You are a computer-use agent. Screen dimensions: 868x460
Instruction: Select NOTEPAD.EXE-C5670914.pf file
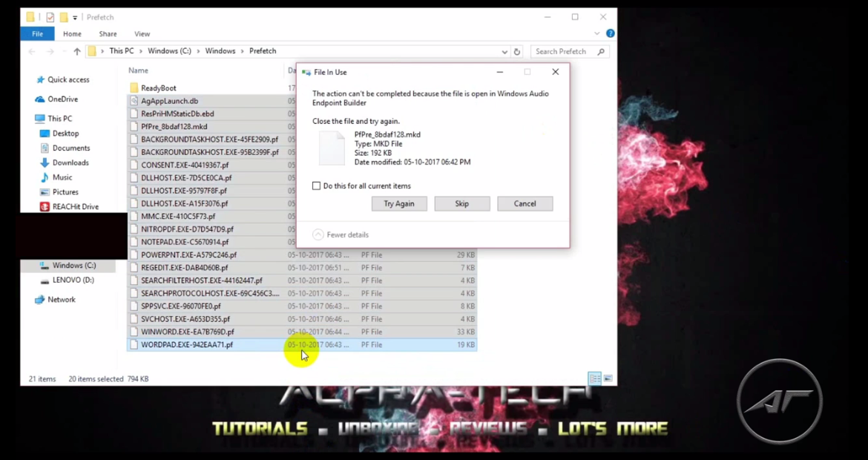pos(184,242)
